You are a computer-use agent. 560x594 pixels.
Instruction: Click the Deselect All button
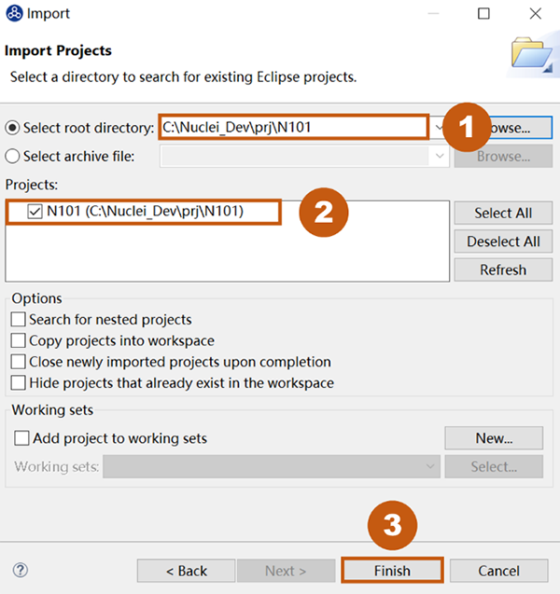tap(503, 241)
